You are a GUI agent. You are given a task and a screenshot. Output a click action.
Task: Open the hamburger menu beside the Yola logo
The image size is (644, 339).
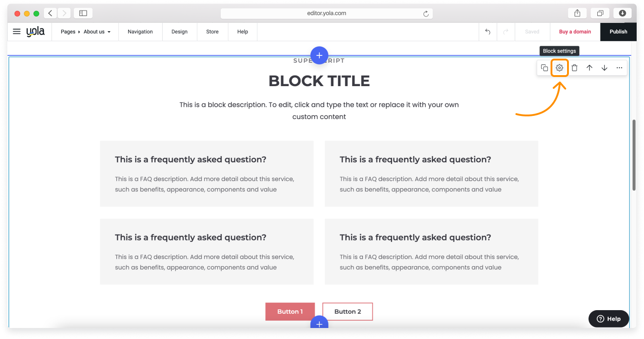click(16, 31)
